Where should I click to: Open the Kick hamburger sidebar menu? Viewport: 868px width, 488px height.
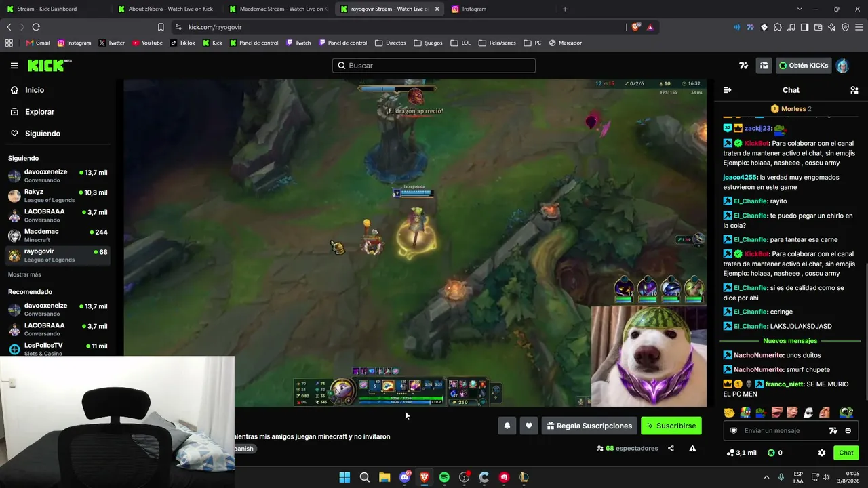click(x=14, y=66)
